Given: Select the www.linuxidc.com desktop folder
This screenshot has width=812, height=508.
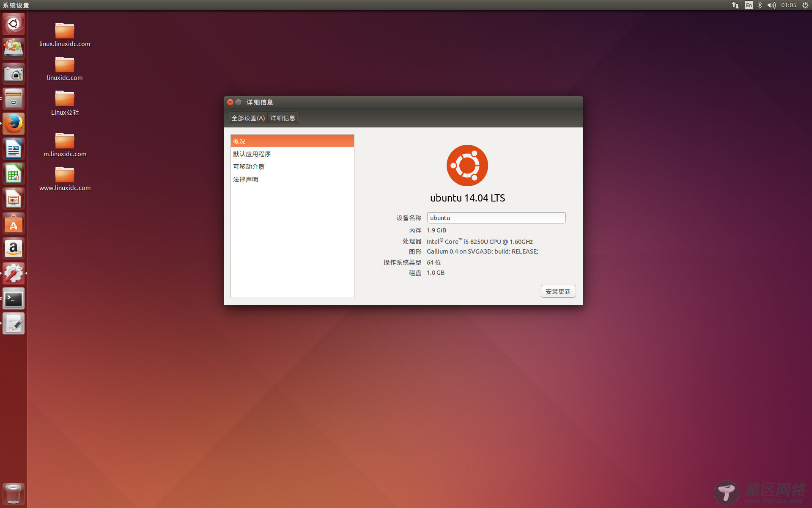Looking at the screenshot, I should 65,179.
